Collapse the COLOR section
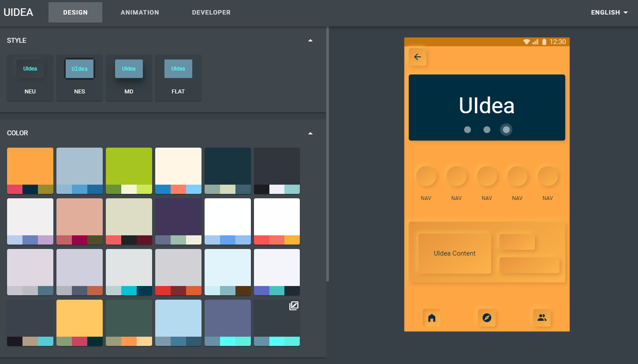This screenshot has width=638, height=364. coord(310,133)
